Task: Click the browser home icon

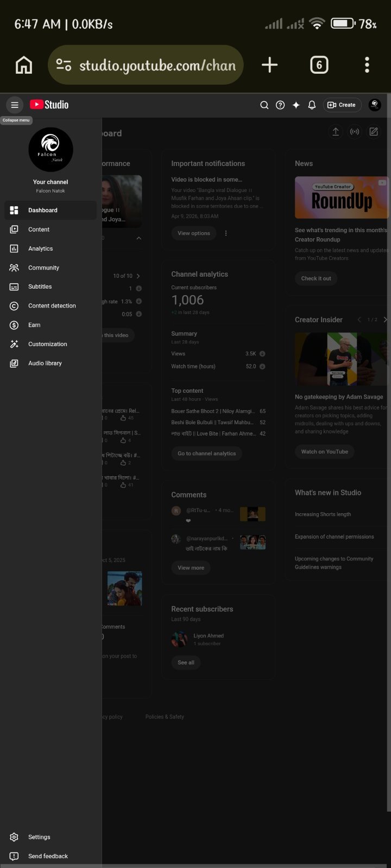Action: coord(24,65)
